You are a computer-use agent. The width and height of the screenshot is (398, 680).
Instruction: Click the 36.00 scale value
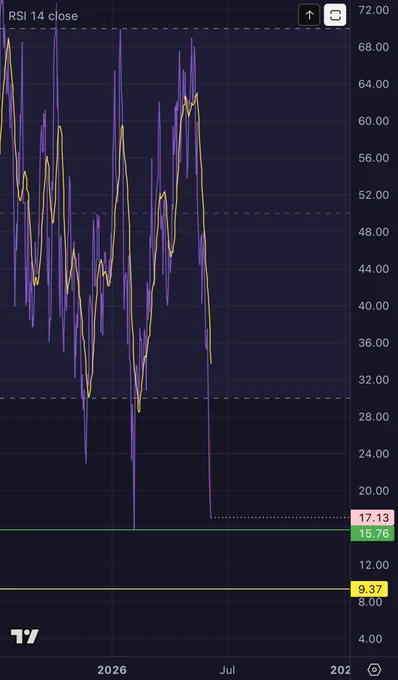click(x=373, y=343)
